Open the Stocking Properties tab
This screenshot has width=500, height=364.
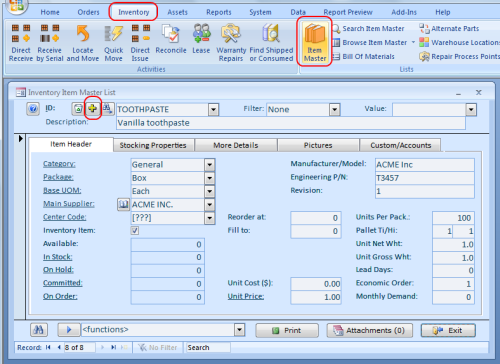coord(153,145)
